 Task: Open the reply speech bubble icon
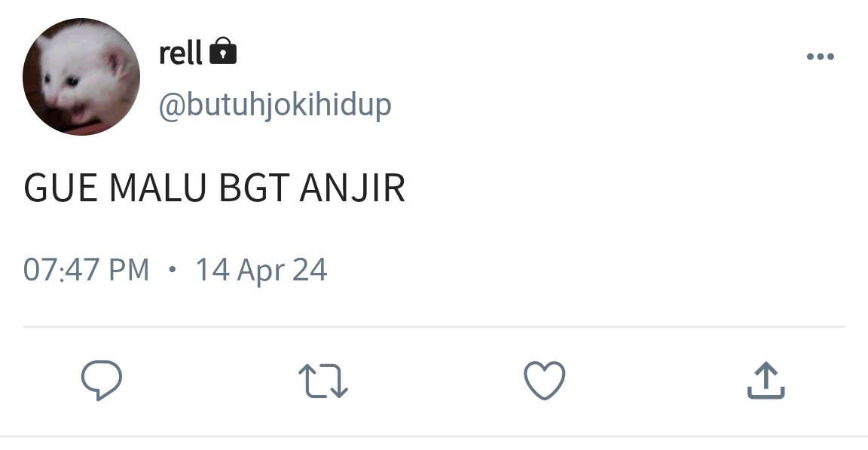click(102, 380)
